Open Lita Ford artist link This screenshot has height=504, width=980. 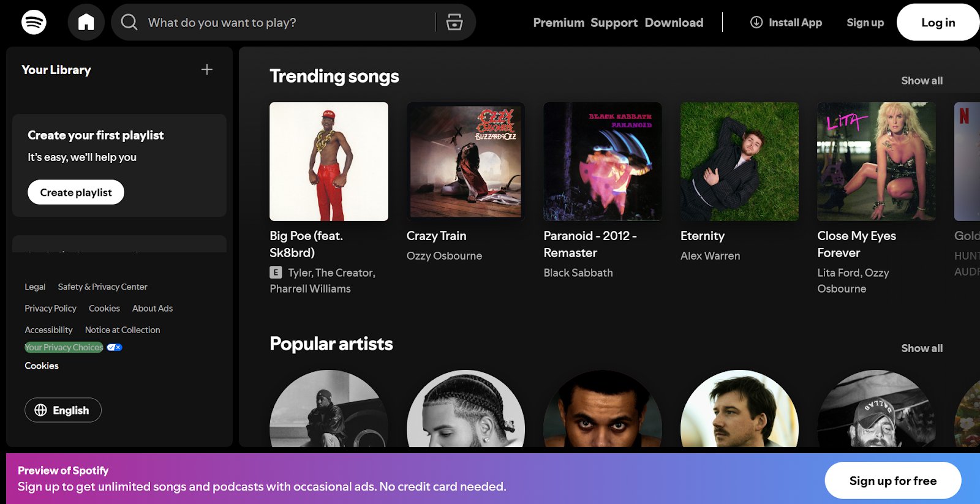coord(839,273)
